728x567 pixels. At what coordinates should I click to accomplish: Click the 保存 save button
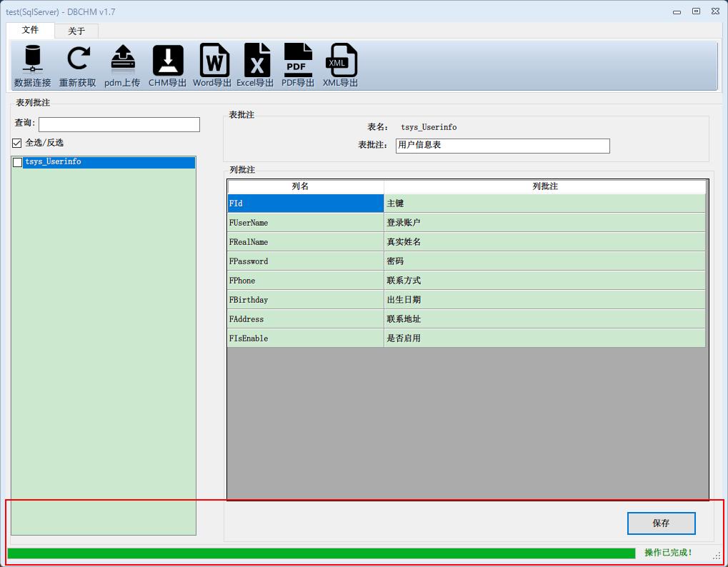coord(660,523)
